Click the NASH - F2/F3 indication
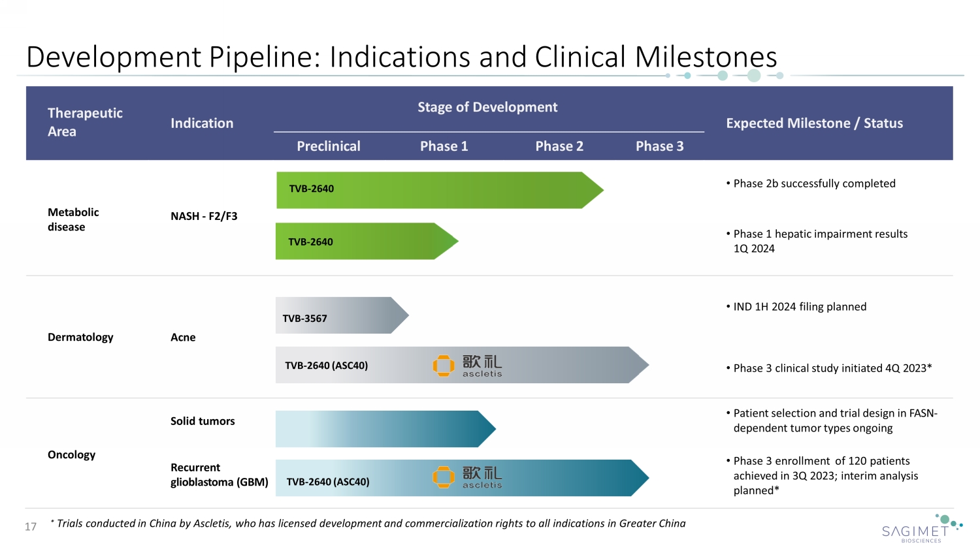The width and height of the screenshot is (980, 551). 204,216
